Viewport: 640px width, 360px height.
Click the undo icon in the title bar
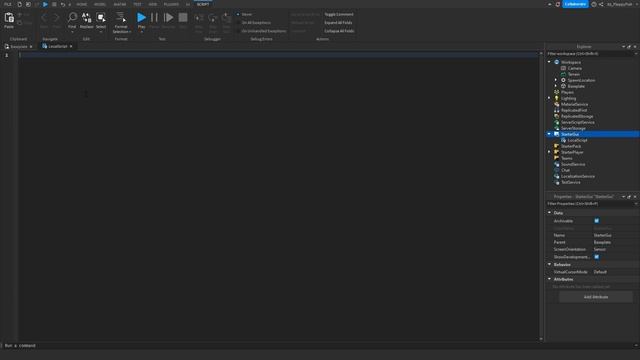tap(62, 4)
